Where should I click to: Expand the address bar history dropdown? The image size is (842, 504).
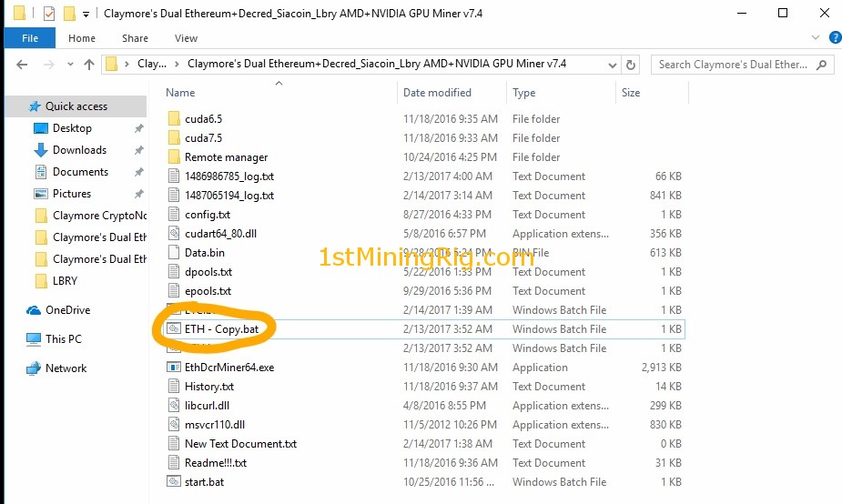tap(613, 65)
